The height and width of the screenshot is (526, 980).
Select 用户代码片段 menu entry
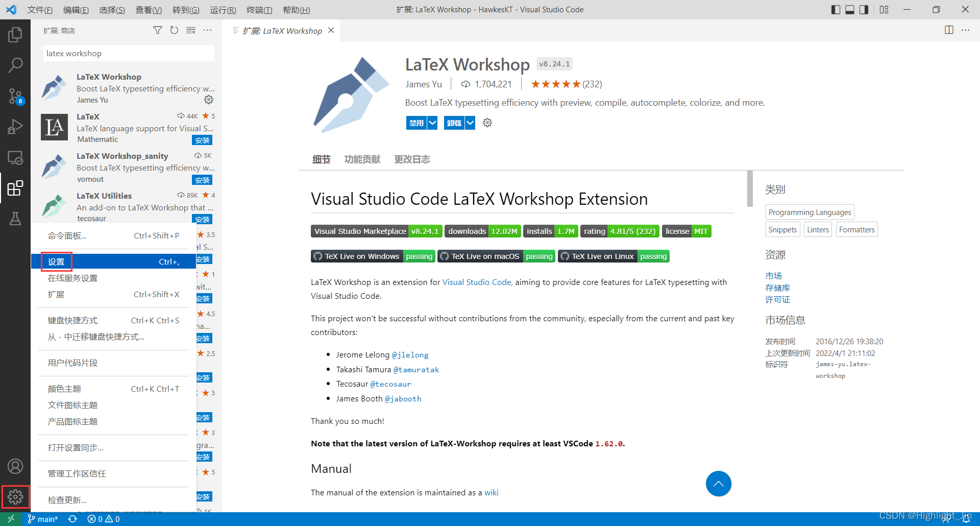(113, 363)
